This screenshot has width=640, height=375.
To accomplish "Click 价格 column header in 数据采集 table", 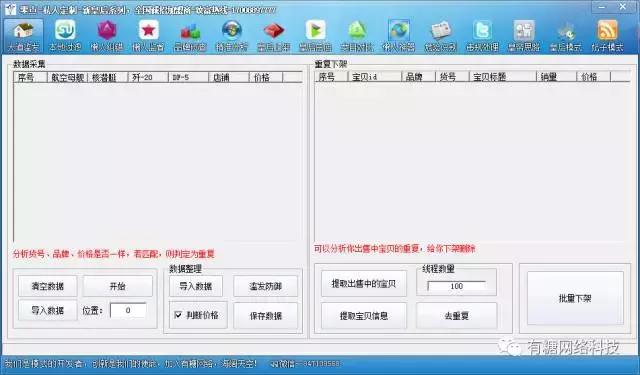I will pos(266,77).
